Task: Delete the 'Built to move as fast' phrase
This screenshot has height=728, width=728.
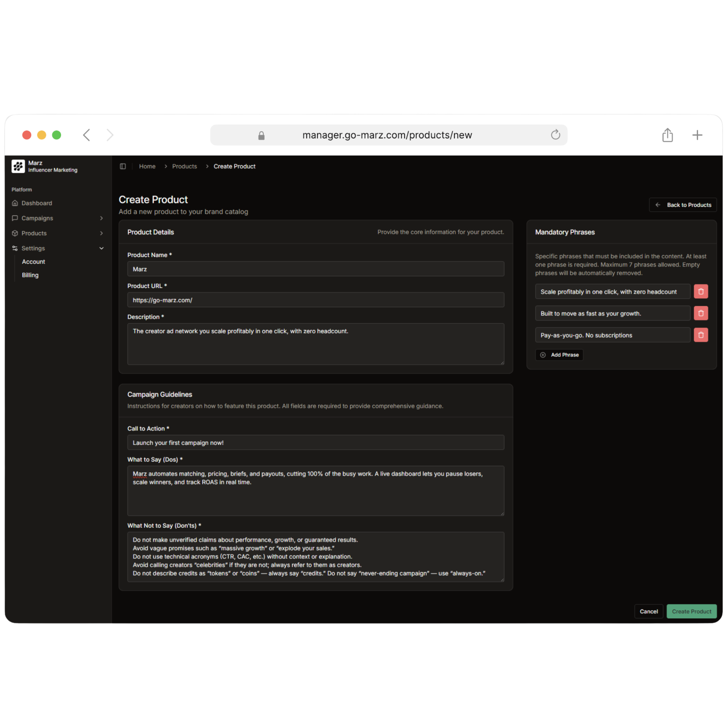Action: coord(701,313)
